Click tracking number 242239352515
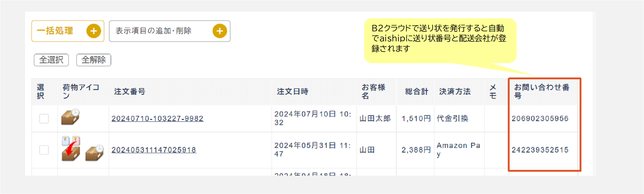Image resolution: width=644 pixels, height=194 pixels. (540, 150)
